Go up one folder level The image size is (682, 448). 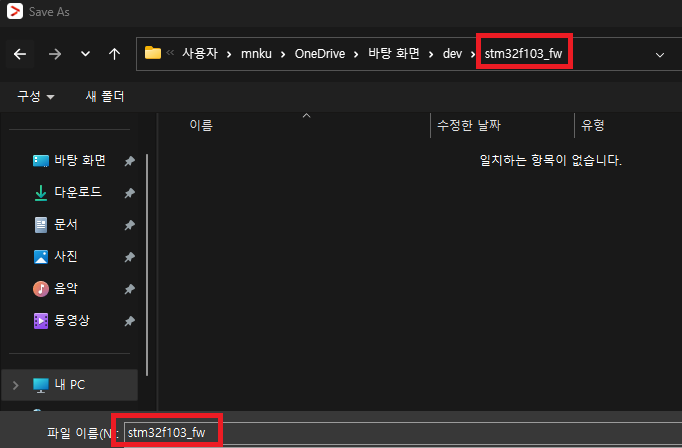pyautogui.click(x=114, y=54)
